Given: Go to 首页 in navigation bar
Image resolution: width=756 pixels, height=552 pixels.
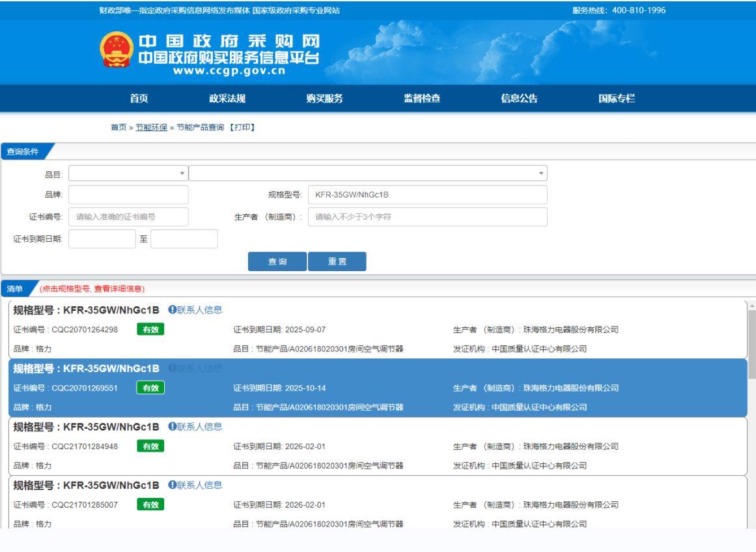Looking at the screenshot, I should [x=139, y=98].
